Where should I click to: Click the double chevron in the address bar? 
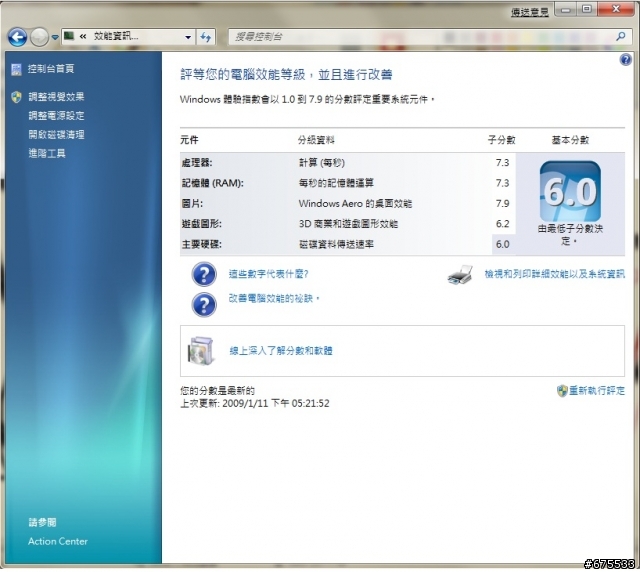(83, 36)
